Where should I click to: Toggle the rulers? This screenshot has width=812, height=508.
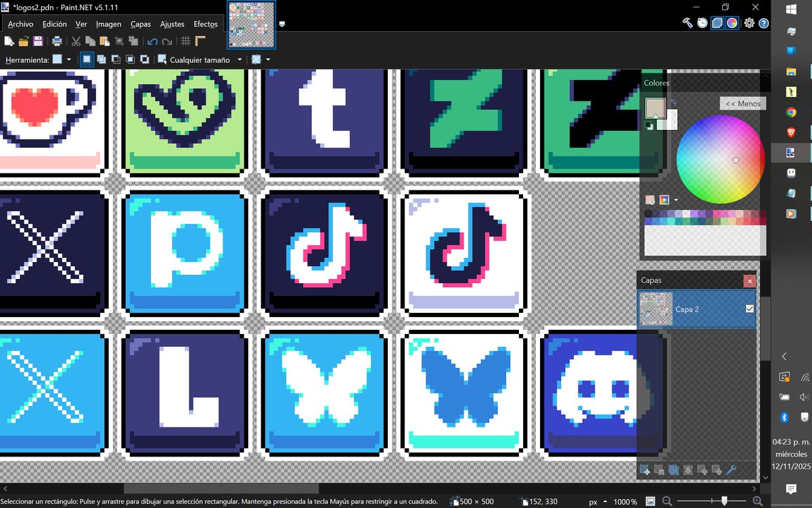pyautogui.click(x=200, y=41)
